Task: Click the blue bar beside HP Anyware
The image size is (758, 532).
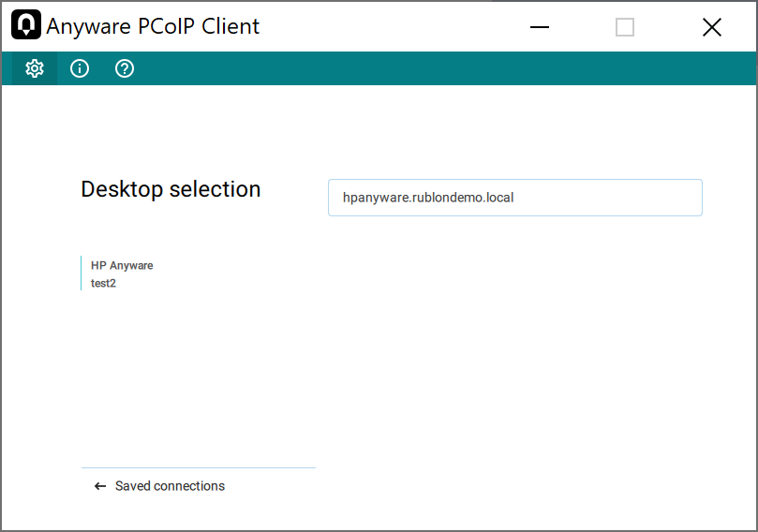Action: [82, 273]
